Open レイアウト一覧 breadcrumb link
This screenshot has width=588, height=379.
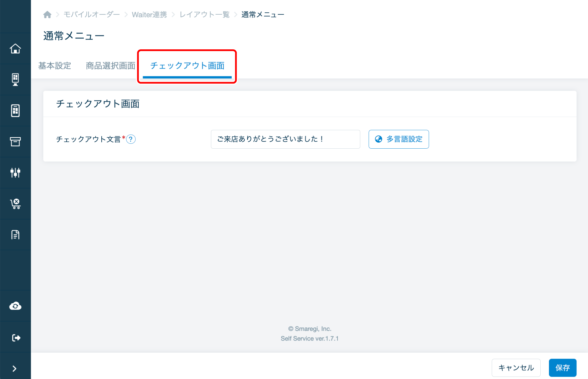(x=204, y=14)
